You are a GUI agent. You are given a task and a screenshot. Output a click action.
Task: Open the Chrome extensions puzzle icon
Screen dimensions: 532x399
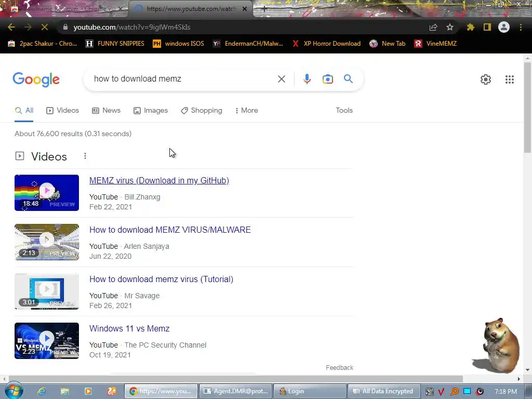[470, 27]
